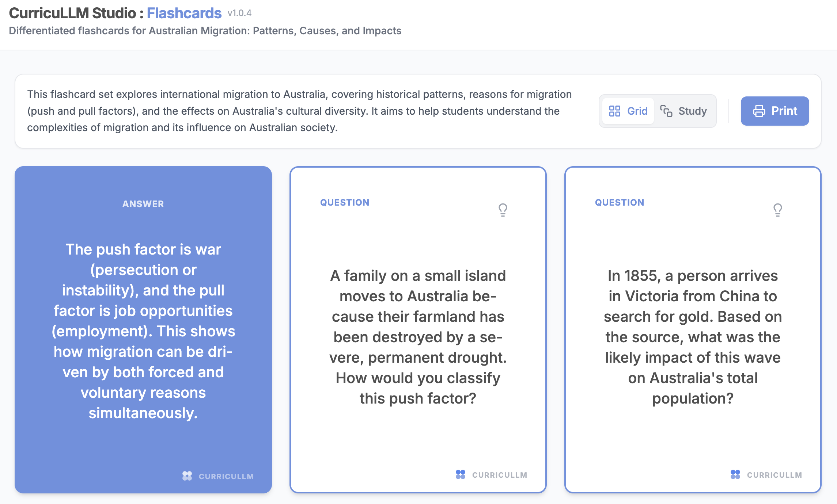Switch to Study view

coord(684,111)
